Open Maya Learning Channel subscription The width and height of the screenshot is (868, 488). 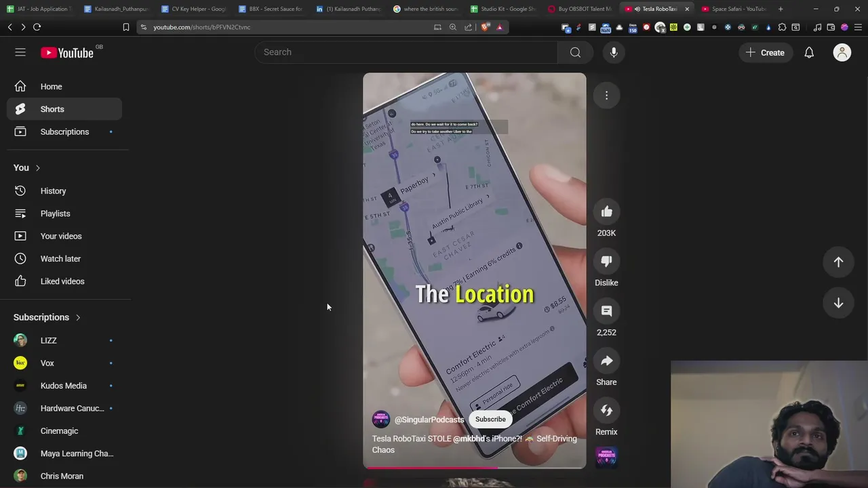click(x=64, y=453)
